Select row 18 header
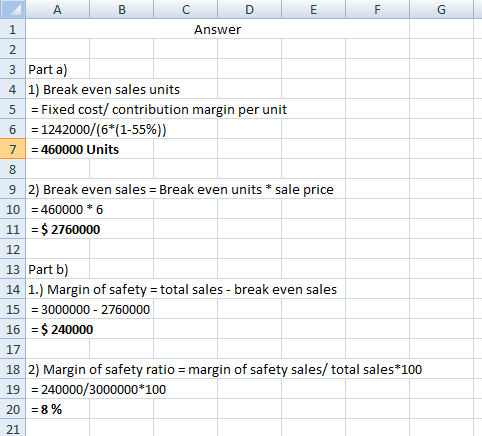 click(x=13, y=369)
